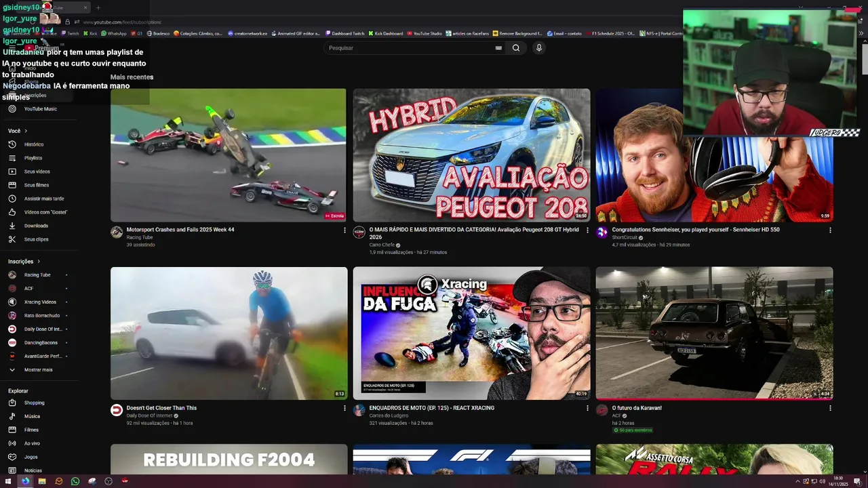Viewport: 868px width, 488px height.
Task: Open Seus filmes sidebar item
Action: coord(37,185)
